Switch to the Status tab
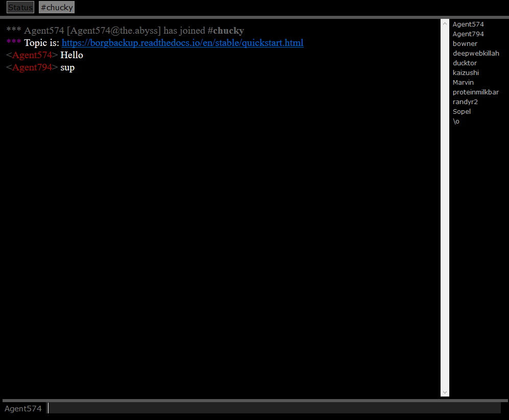 20,8
